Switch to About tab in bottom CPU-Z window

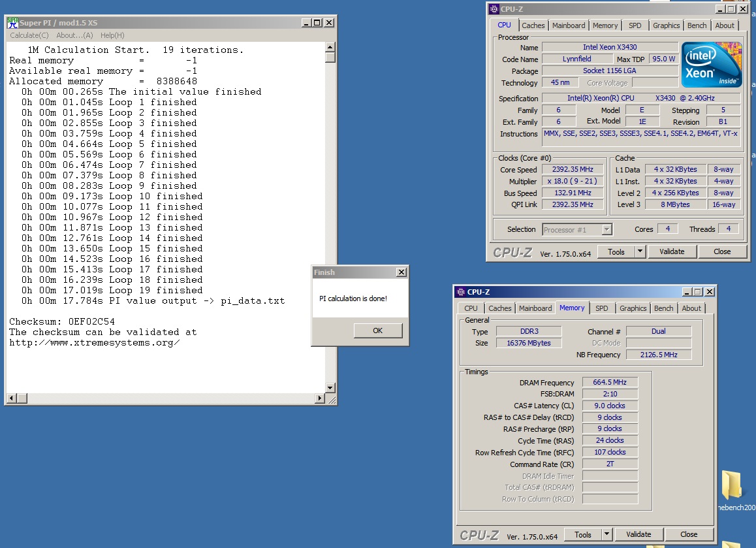pyautogui.click(x=691, y=308)
